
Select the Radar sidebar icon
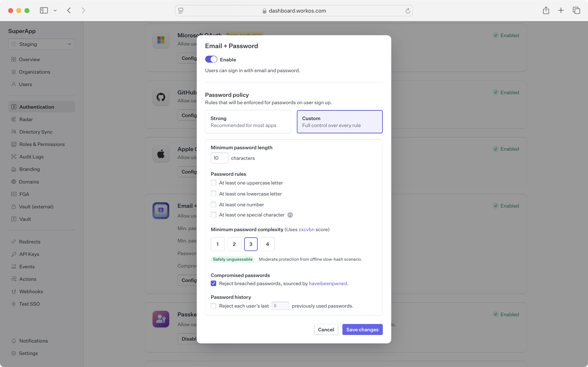[14, 119]
